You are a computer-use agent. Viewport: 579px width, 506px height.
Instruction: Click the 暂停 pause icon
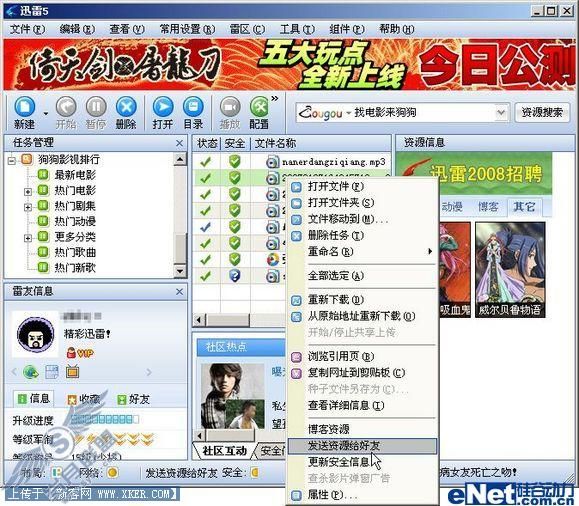click(96, 107)
